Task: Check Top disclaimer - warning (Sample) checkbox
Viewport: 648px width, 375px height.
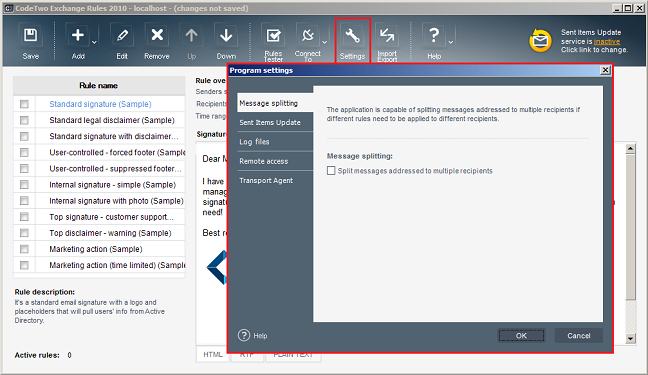Action: click(24, 233)
